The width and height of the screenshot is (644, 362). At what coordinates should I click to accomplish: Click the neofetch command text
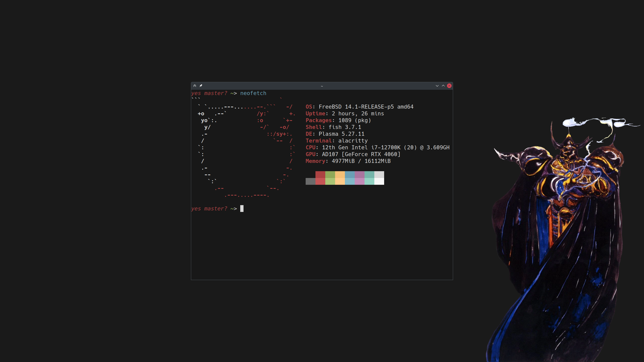(x=253, y=93)
